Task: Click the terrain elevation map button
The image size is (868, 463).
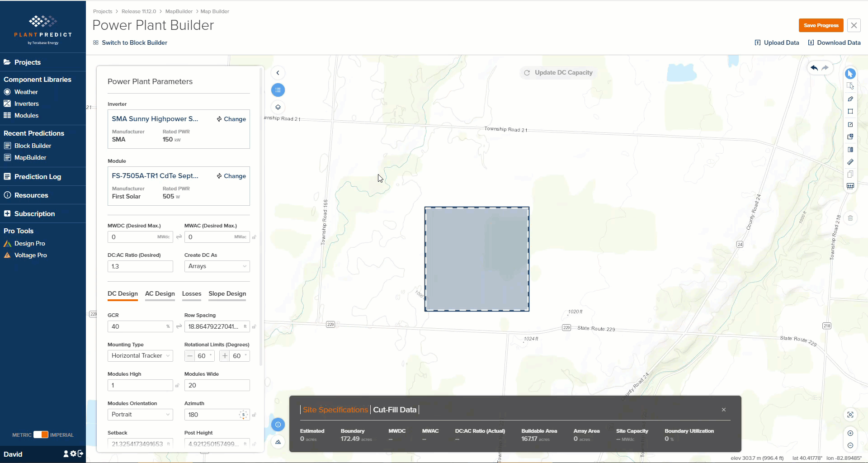Action: pyautogui.click(x=278, y=442)
